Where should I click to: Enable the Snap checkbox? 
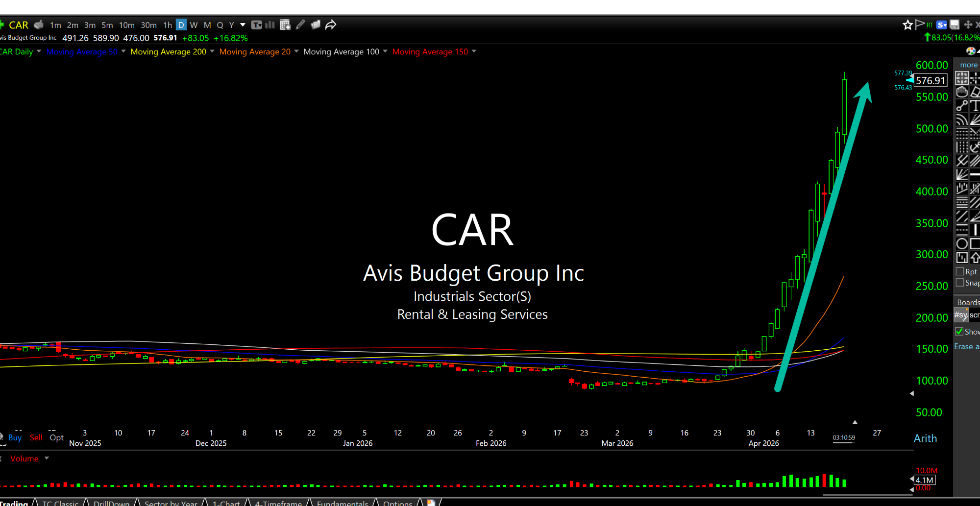click(x=960, y=283)
